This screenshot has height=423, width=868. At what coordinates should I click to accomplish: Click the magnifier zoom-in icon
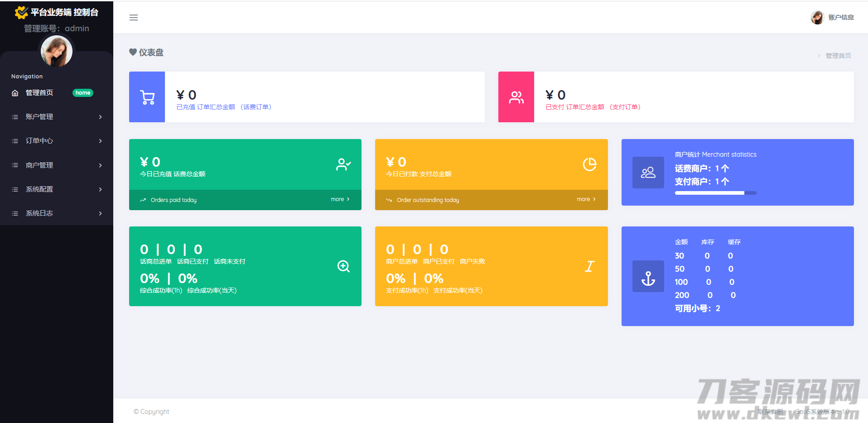point(343,266)
